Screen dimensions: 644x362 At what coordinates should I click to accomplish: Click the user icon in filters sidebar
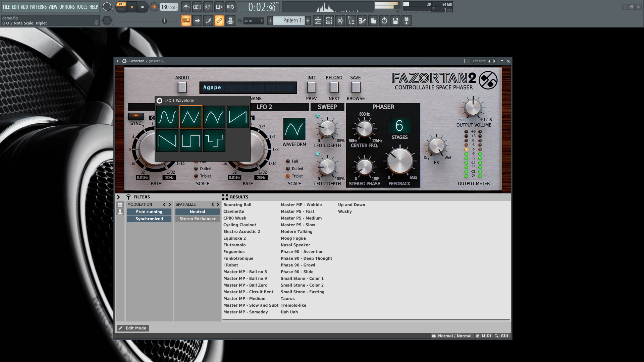pyautogui.click(x=120, y=212)
